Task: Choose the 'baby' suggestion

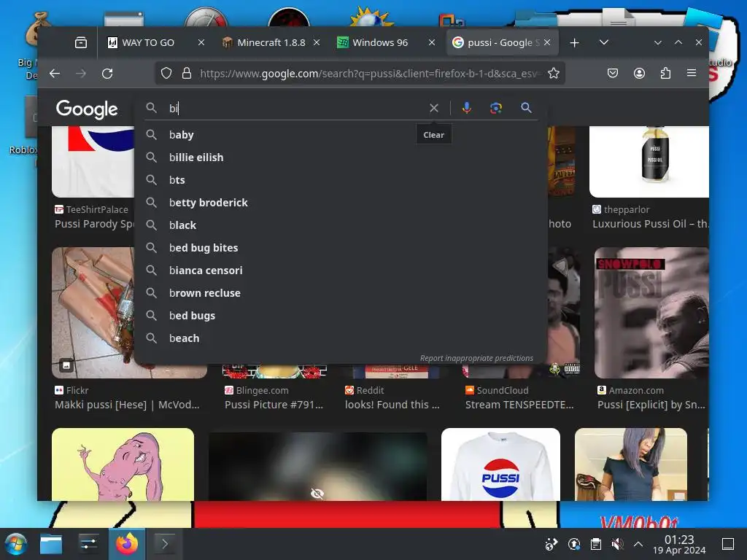Action: [340, 135]
